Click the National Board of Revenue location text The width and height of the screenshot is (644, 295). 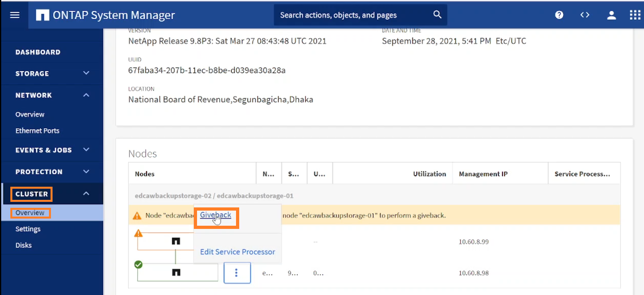coord(221,100)
